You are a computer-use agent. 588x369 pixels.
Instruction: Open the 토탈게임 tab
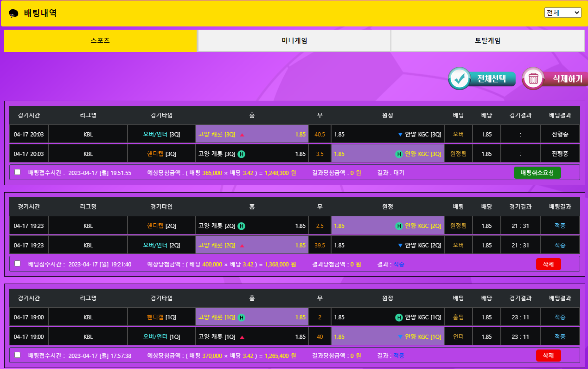(x=487, y=41)
